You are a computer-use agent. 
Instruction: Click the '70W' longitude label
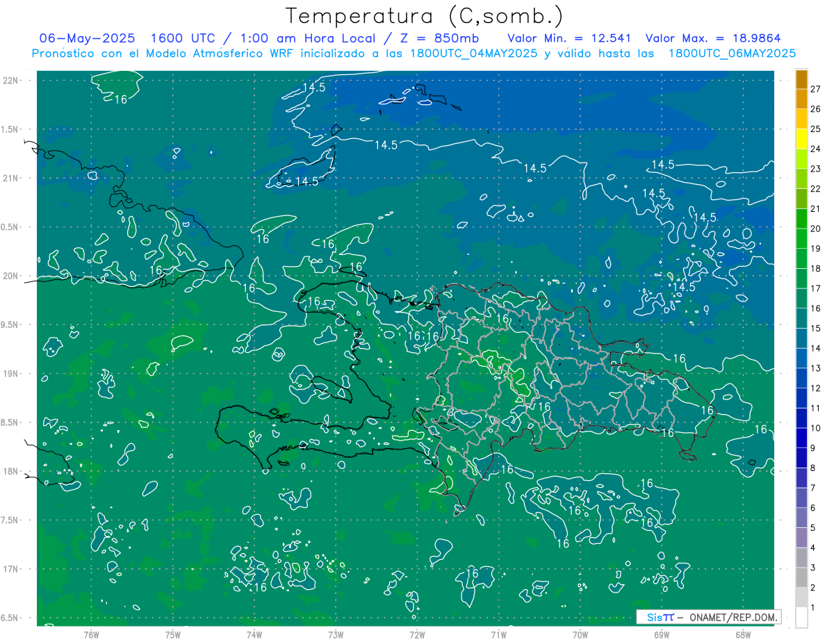580,635
